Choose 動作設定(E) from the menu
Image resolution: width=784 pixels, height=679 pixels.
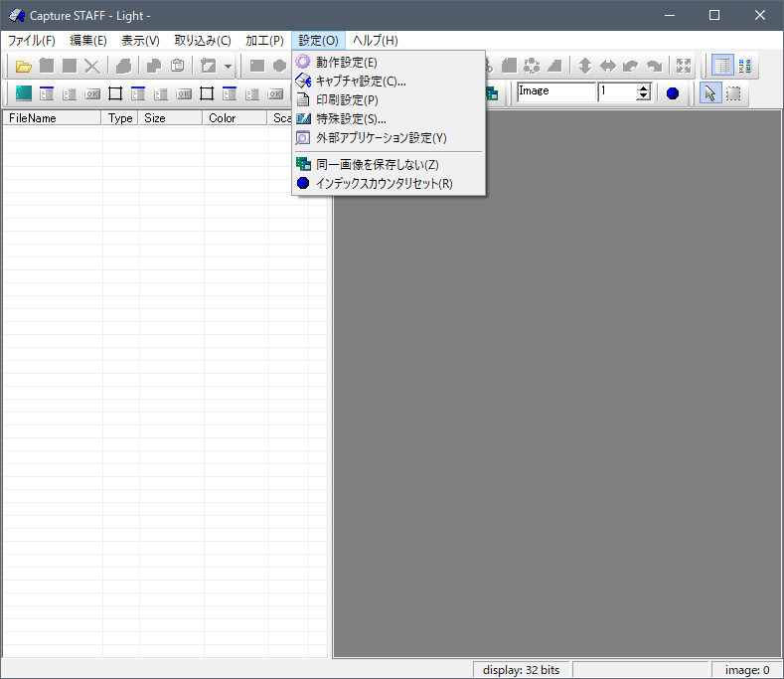pyautogui.click(x=389, y=62)
